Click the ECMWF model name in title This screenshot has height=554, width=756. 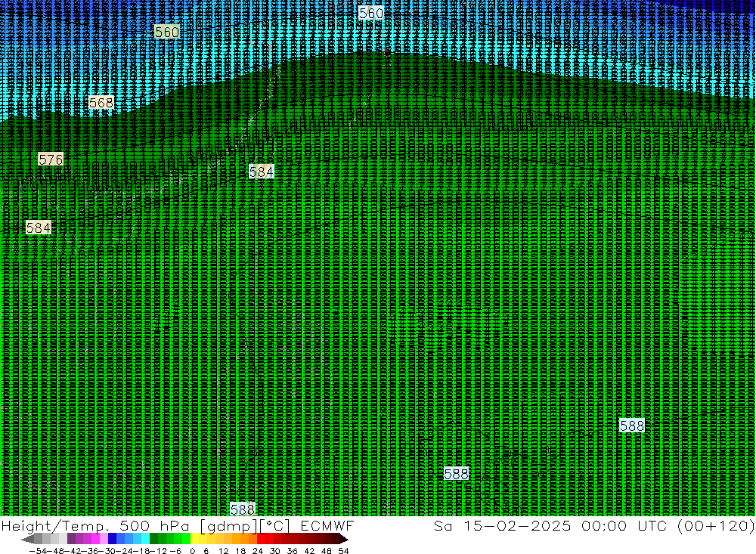tap(327, 525)
